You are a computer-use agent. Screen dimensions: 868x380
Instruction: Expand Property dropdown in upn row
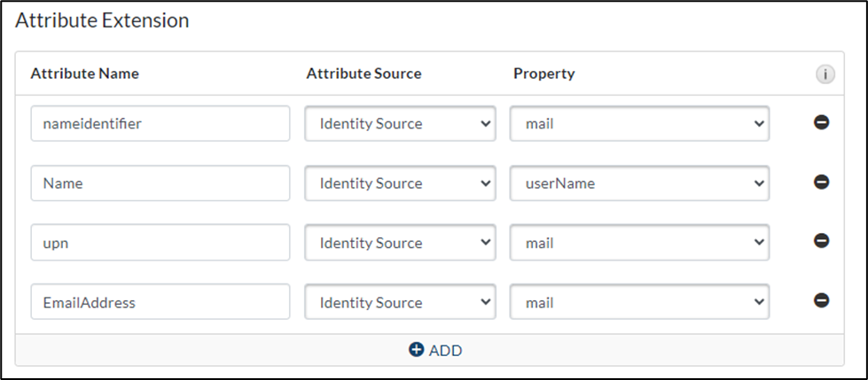639,243
